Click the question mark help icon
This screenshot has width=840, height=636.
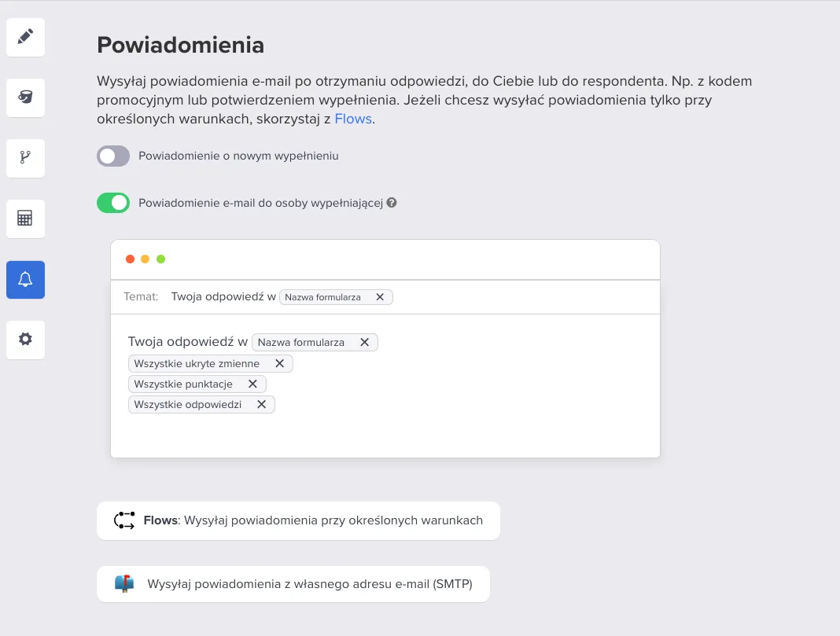point(392,203)
